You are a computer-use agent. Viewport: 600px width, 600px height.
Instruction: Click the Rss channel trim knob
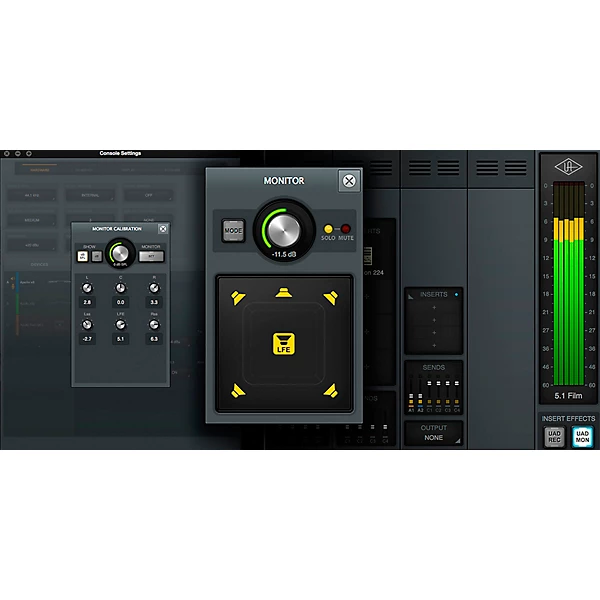[154, 324]
